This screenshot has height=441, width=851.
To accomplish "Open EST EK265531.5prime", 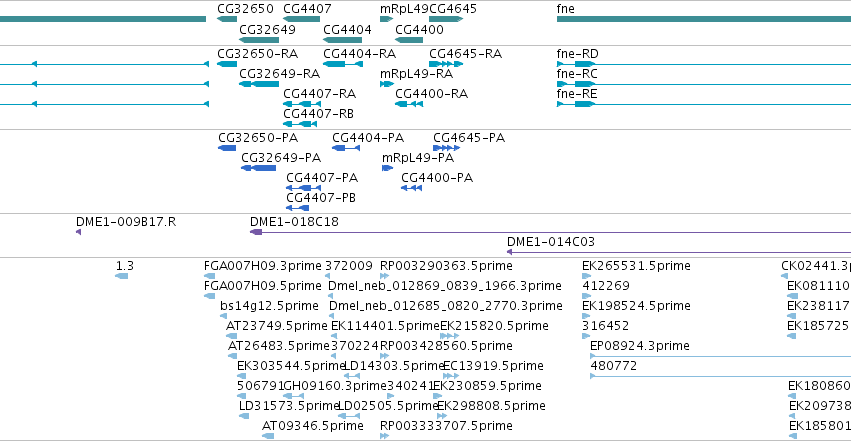I will click(x=636, y=266).
